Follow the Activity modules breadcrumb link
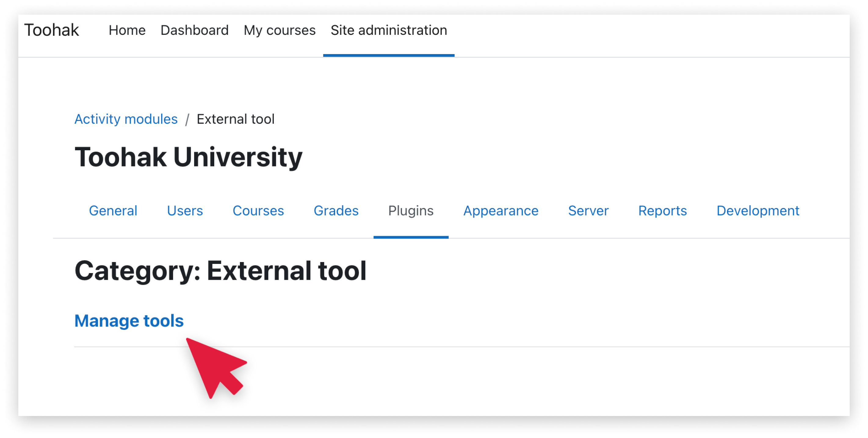This screenshot has width=868, height=438. [x=126, y=119]
